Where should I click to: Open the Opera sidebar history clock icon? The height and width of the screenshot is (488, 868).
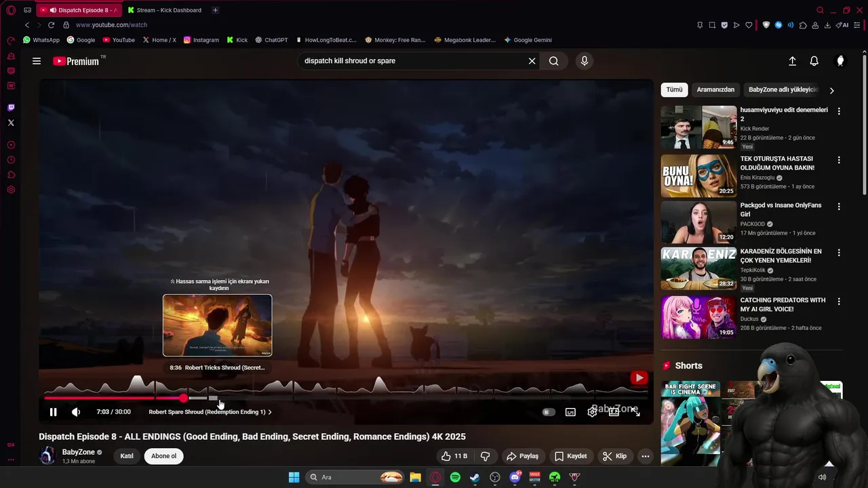tap(11, 160)
